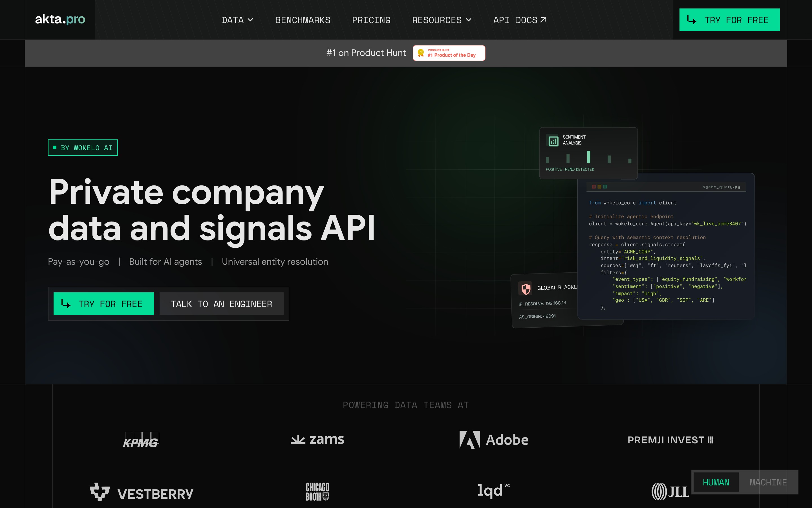Click the arrow icon in hero TRY FOR FREE
This screenshot has width=812, height=508.
point(66,304)
